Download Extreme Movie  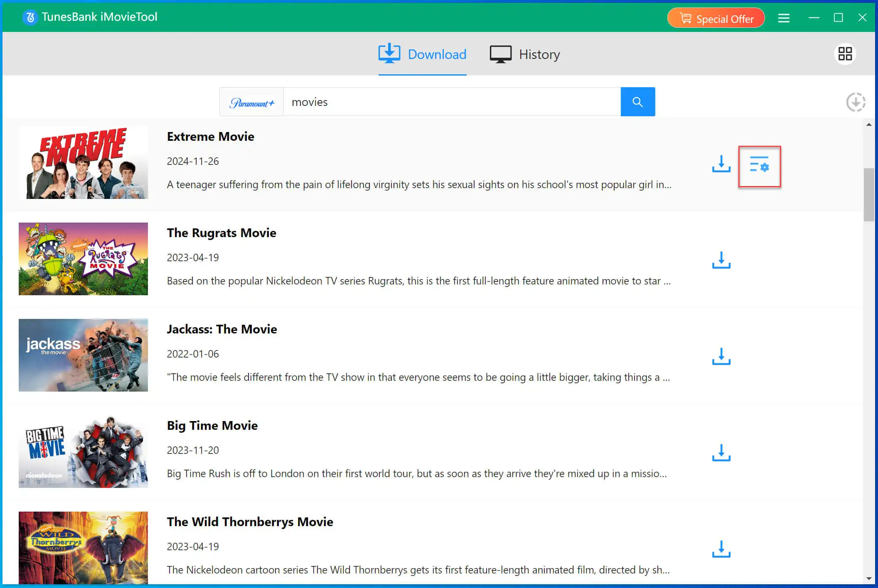pos(721,164)
